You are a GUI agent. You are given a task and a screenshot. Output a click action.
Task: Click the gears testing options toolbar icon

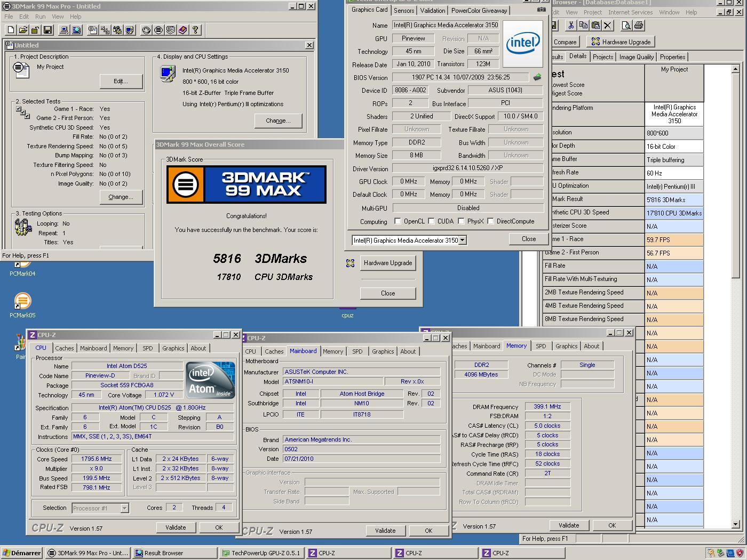117,30
